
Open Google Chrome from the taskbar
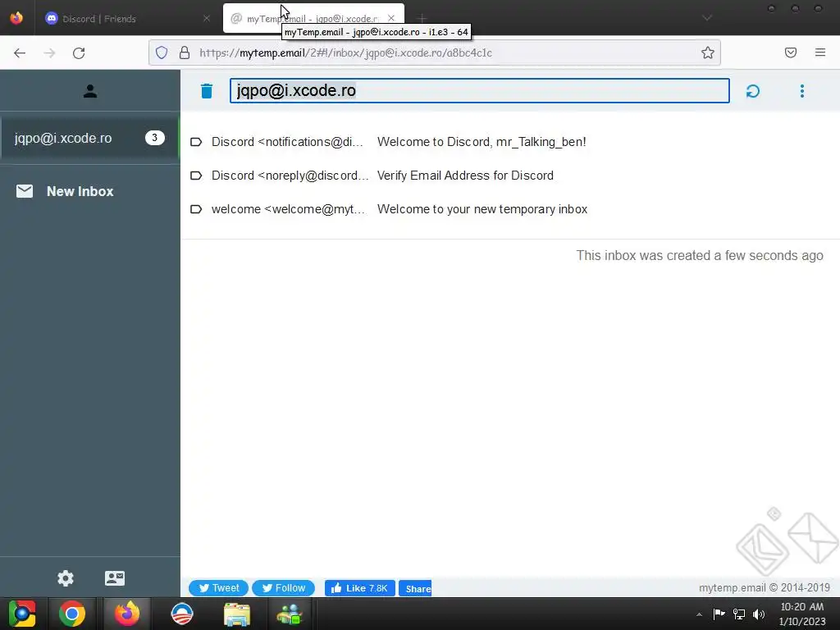(72, 614)
